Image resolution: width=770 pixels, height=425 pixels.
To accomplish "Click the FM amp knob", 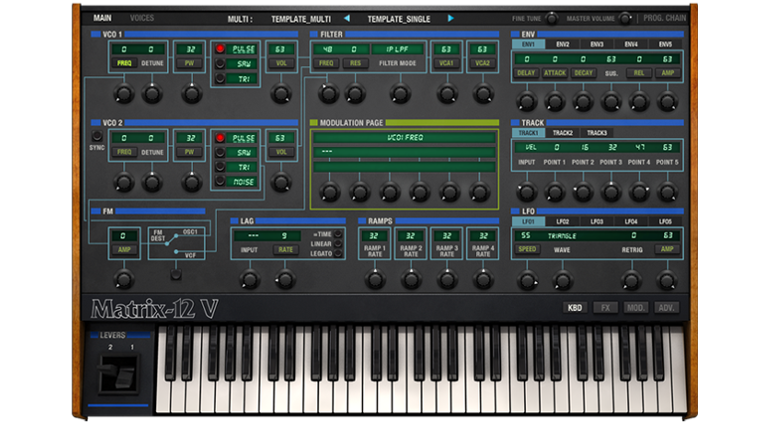I will [124, 280].
